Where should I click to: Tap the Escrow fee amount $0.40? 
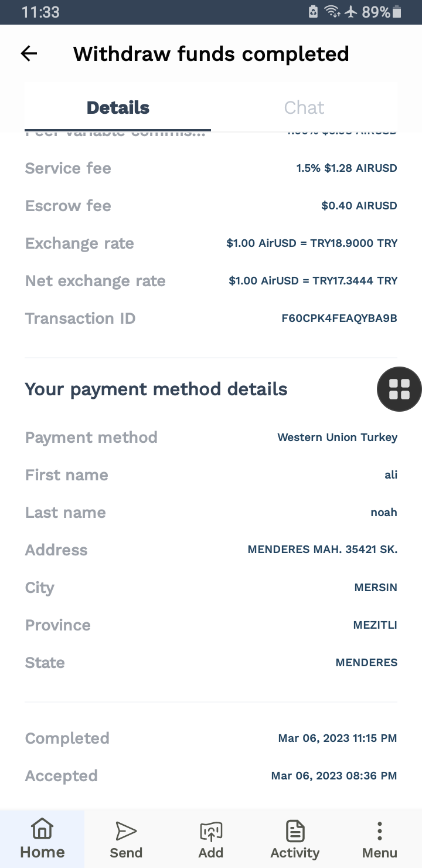pyautogui.click(x=359, y=206)
